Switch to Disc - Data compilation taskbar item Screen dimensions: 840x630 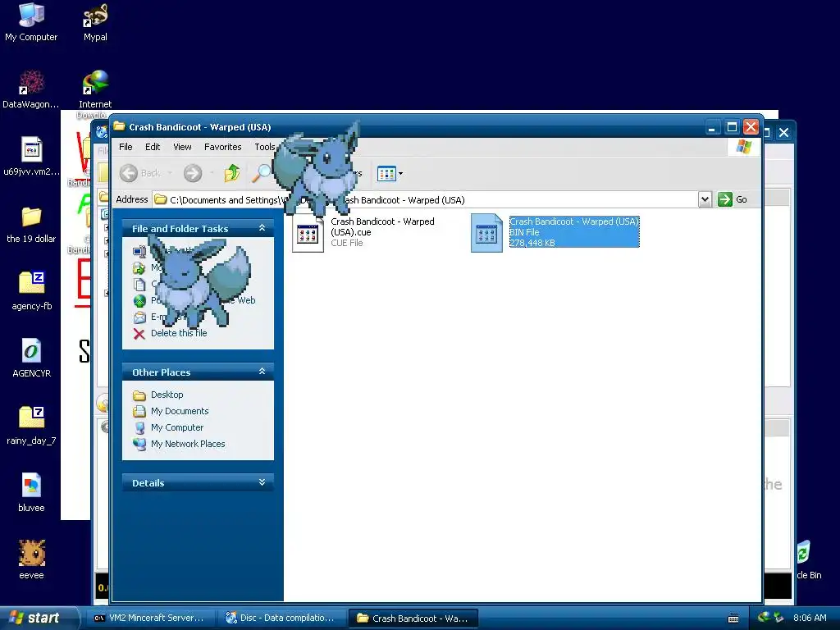[281, 619]
